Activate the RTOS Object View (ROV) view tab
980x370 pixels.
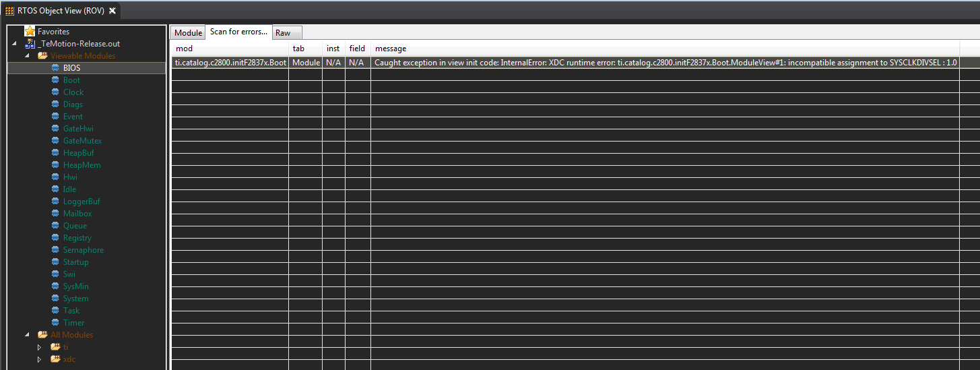[61, 11]
